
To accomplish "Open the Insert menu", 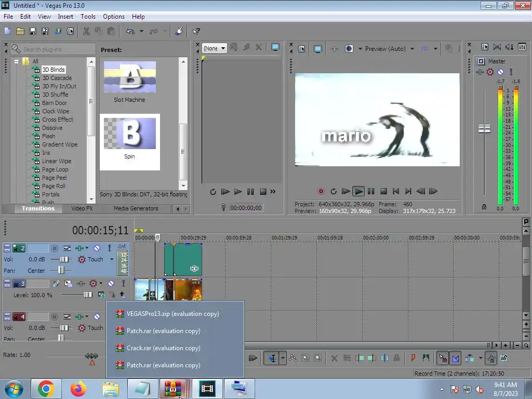I will [65, 17].
